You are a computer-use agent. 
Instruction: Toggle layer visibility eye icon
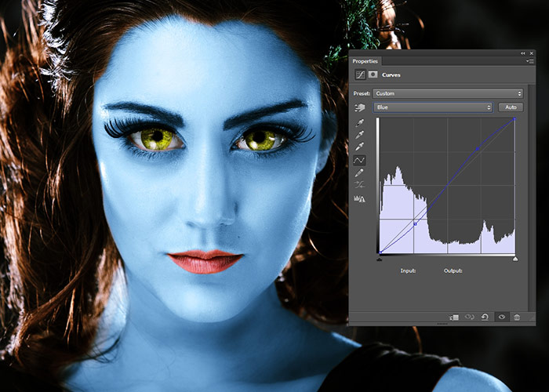point(501,317)
